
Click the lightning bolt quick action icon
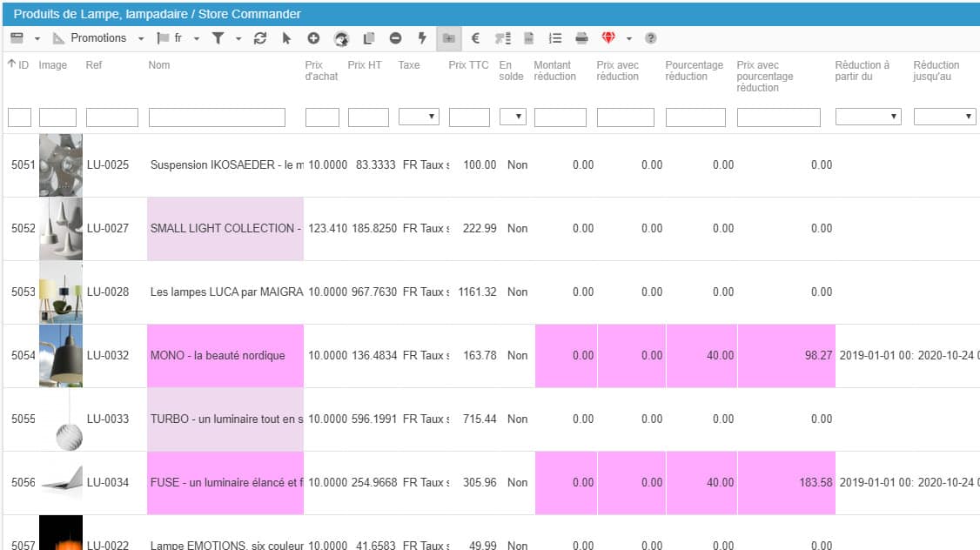click(422, 38)
